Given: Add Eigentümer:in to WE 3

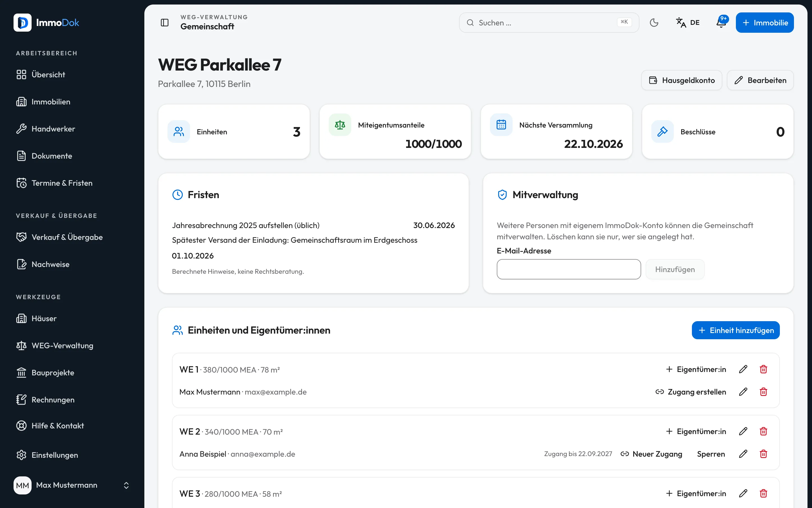Looking at the screenshot, I should 696,494.
